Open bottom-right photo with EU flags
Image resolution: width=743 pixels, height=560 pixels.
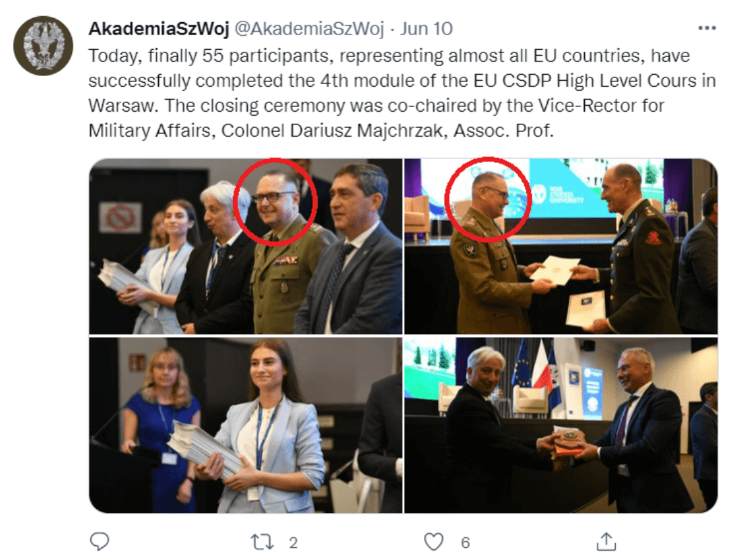click(x=561, y=425)
